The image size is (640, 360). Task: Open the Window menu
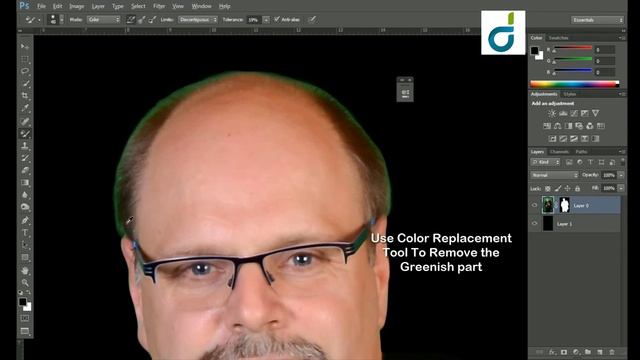coord(201,6)
